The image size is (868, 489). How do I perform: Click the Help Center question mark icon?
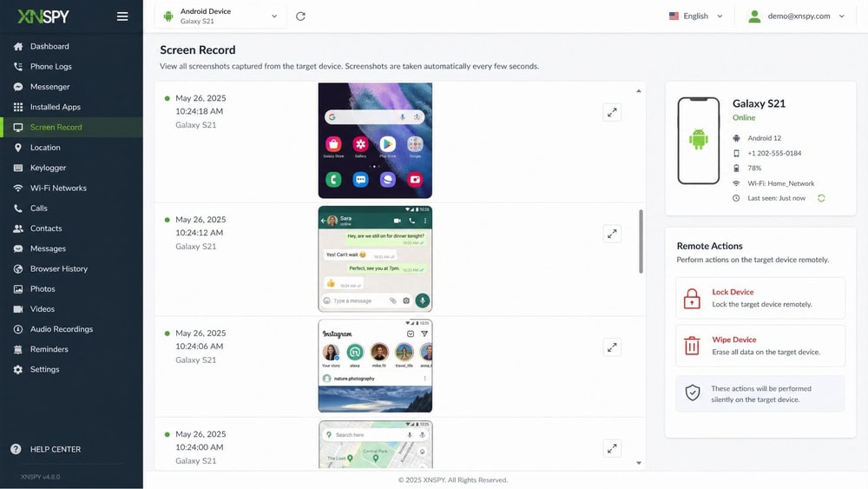click(x=16, y=449)
